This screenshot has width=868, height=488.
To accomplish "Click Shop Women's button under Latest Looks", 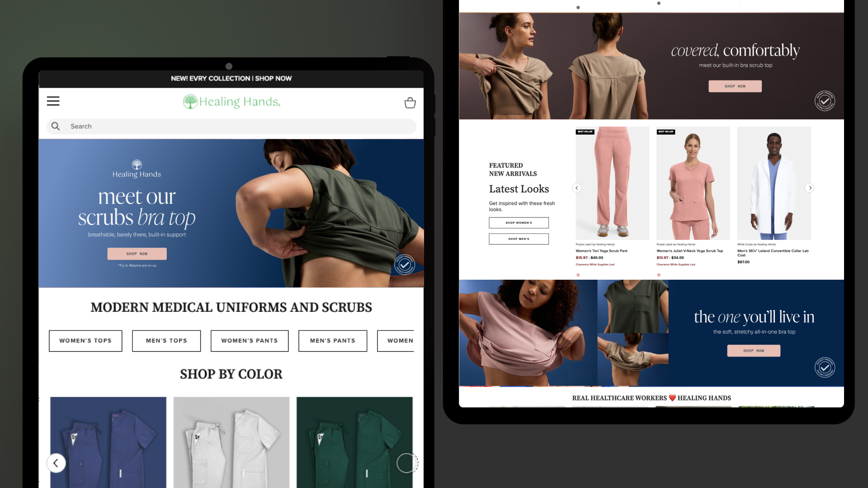I will coord(519,223).
